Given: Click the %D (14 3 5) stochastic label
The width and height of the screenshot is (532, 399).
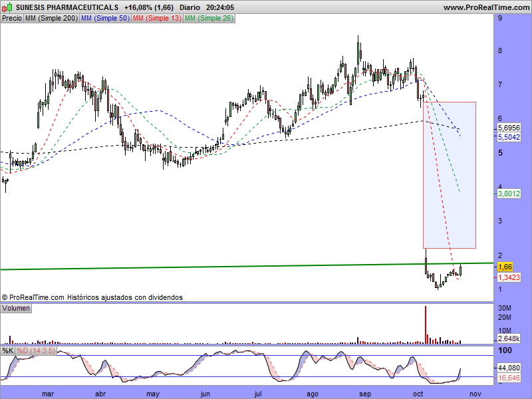Looking at the screenshot, I should coord(36,350).
